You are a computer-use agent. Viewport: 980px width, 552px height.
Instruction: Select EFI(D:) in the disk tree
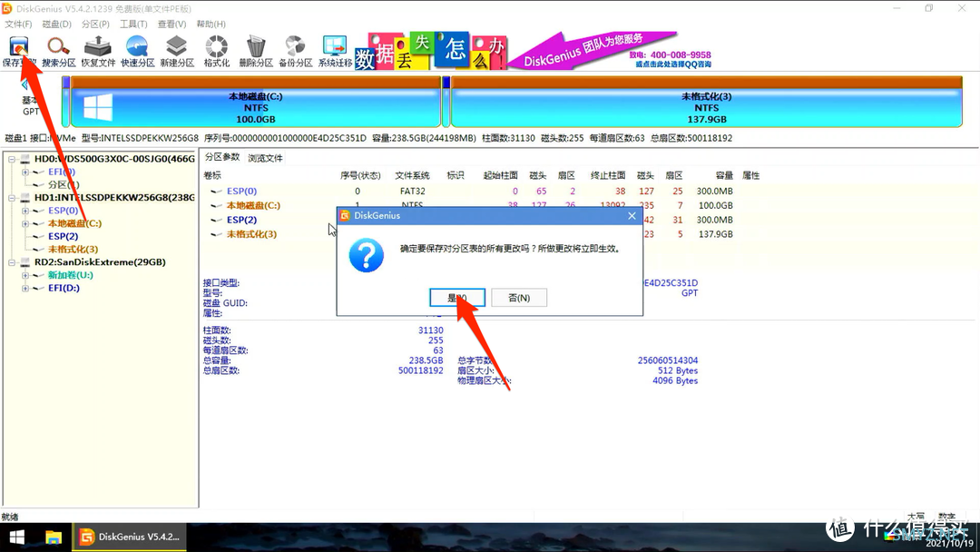(64, 288)
